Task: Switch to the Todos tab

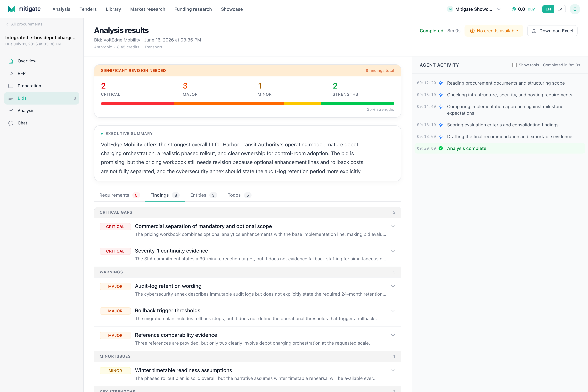Action: pyautogui.click(x=239, y=195)
